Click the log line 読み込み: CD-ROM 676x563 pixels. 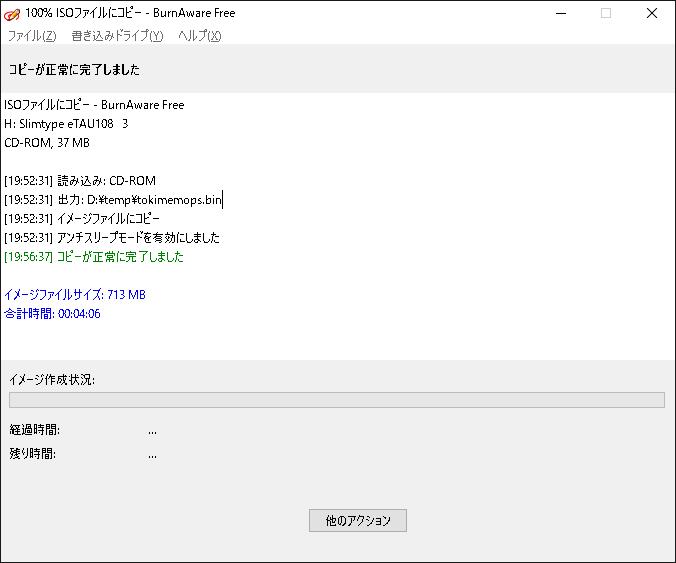click(80, 181)
